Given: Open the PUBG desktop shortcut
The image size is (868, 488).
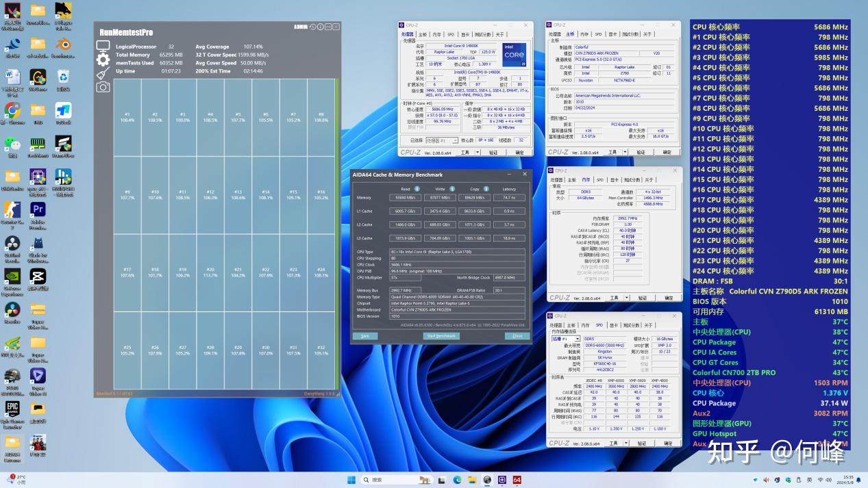Looking at the screenshot, I should pos(12,380).
